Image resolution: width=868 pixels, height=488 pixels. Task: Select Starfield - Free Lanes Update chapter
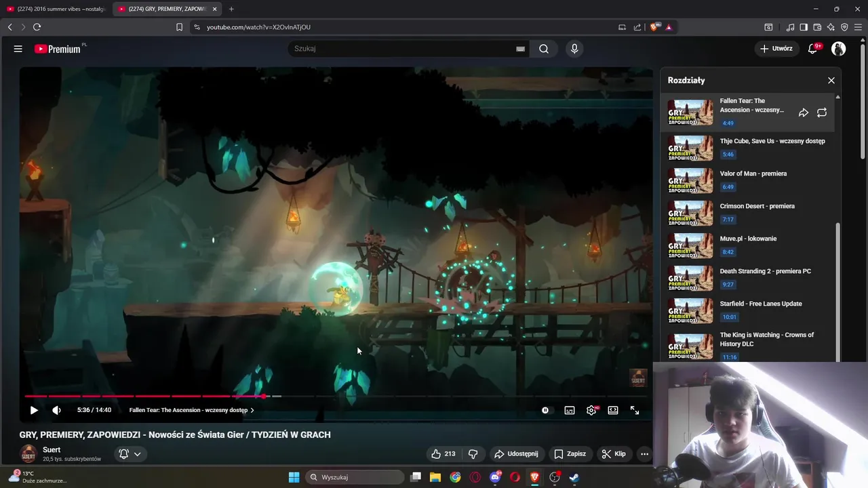point(748,310)
